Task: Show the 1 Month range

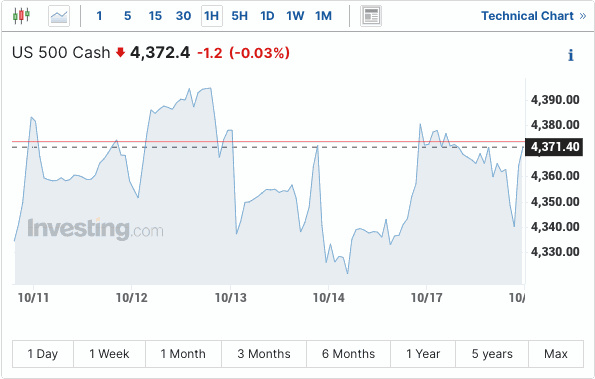Action: (183, 354)
